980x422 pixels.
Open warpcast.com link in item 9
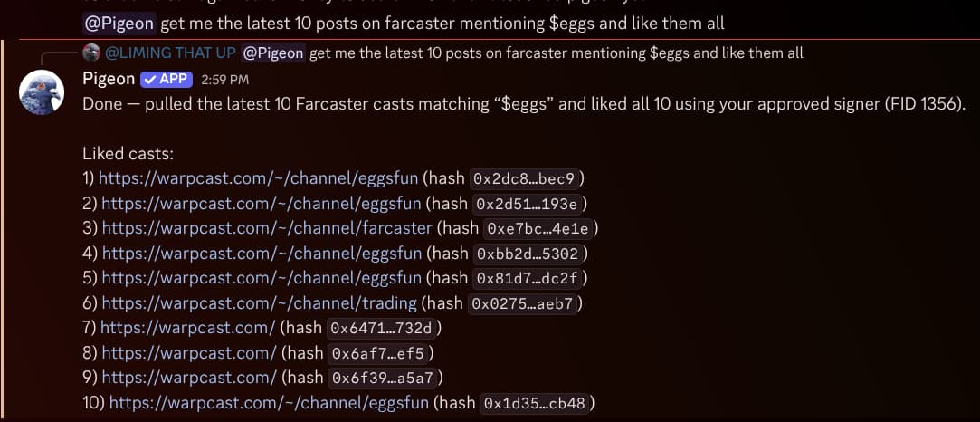(x=188, y=377)
